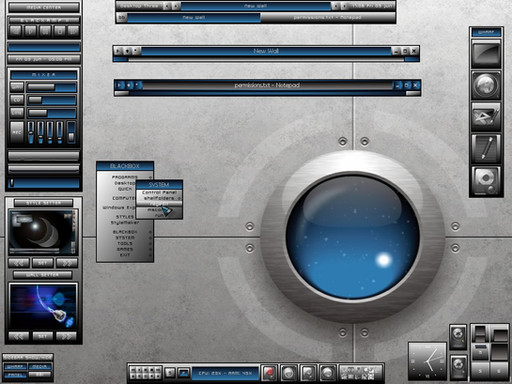Click the drafting triangle icon in right dock

pos(486,117)
